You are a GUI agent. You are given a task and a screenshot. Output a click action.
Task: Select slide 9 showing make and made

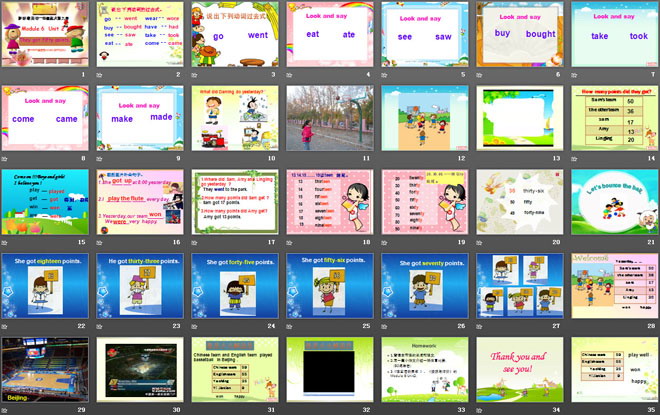coord(140,118)
